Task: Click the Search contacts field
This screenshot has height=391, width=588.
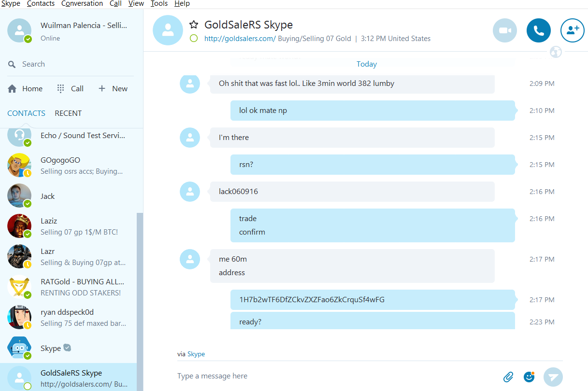Action: coord(71,64)
